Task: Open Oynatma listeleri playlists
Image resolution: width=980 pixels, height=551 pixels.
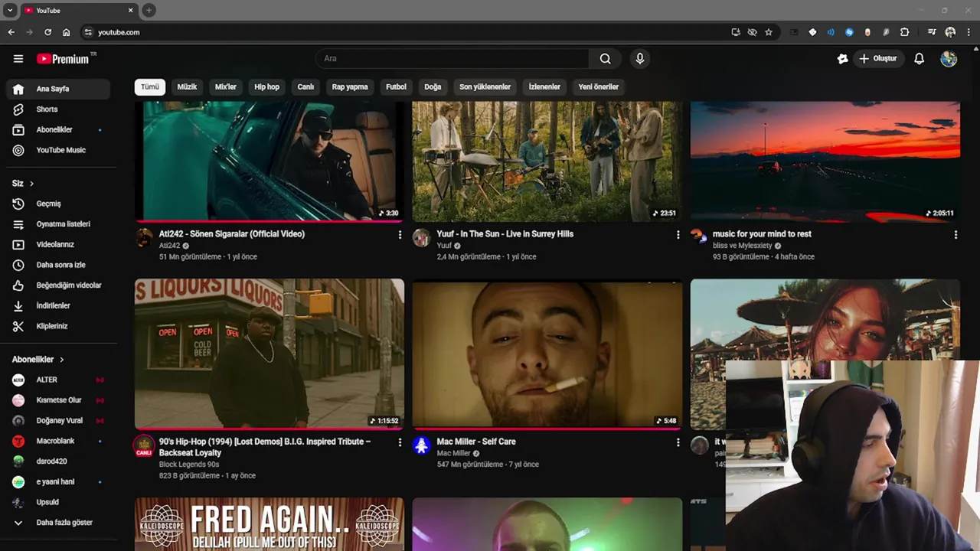Action: [x=58, y=224]
